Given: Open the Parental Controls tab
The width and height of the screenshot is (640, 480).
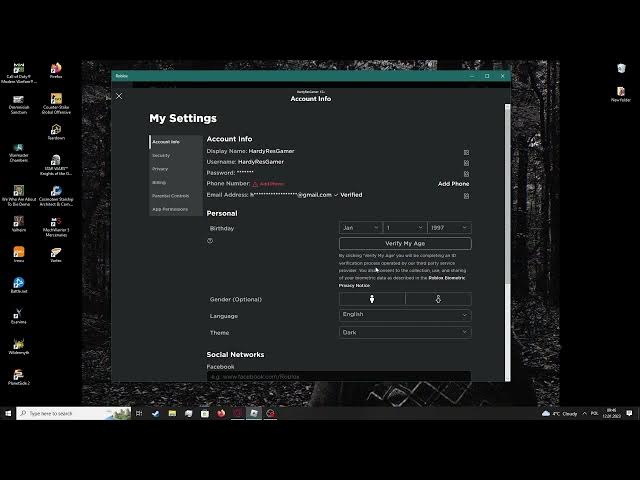Looking at the screenshot, I should (x=170, y=196).
